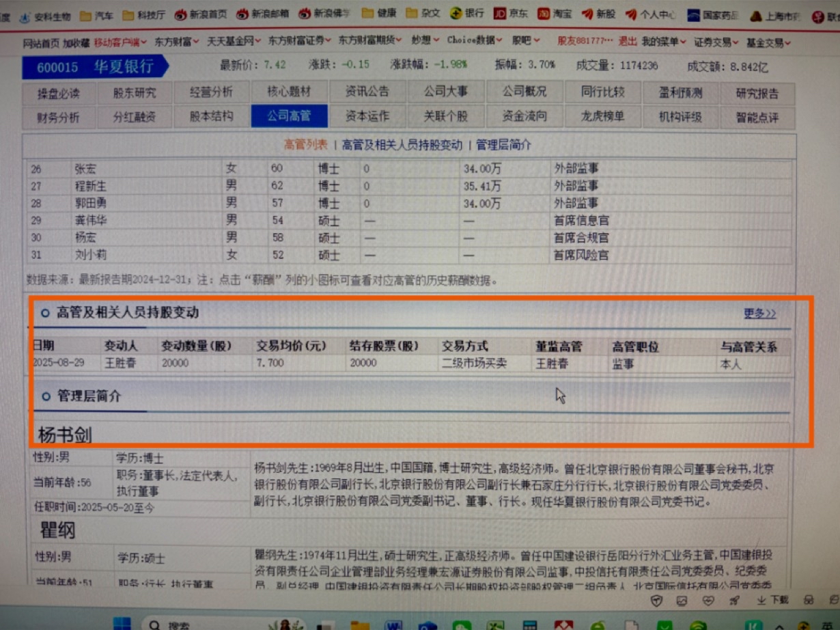Expand the 东方财富证券 dropdown
This screenshot has height=630, width=840.
pos(300,41)
